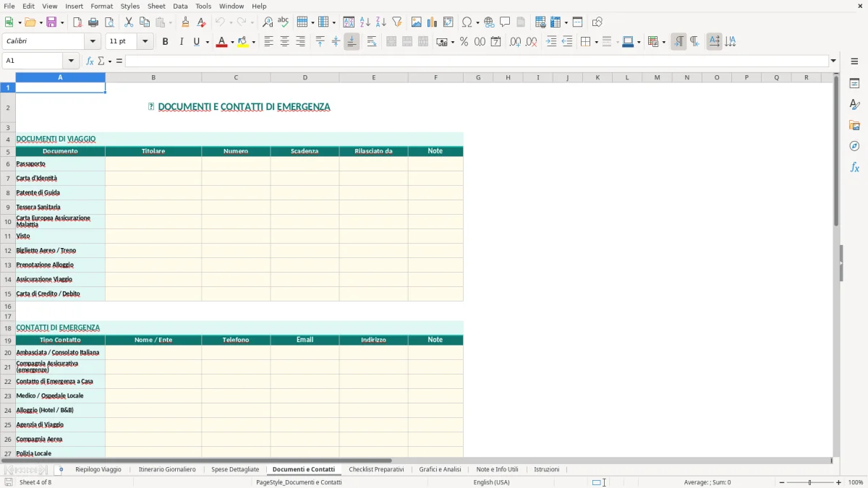This screenshot has width=868, height=488.
Task: Clone formatting with the paintbrush
Action: click(x=185, y=22)
